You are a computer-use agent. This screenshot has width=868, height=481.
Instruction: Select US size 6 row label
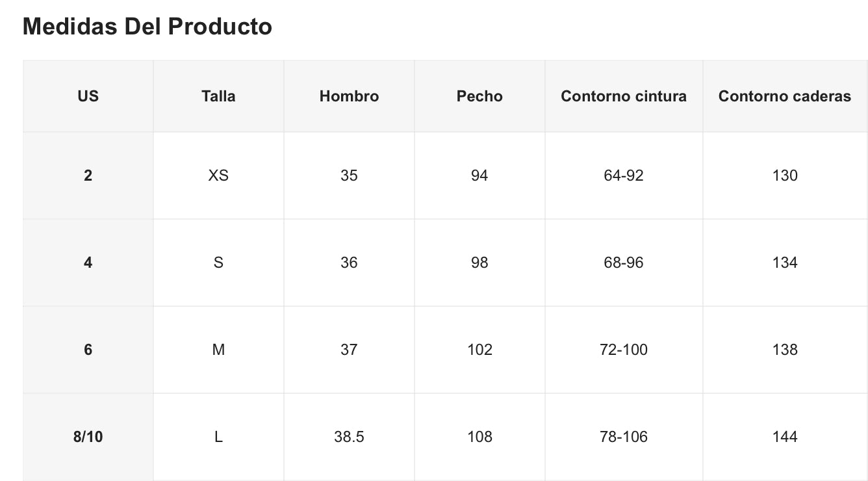click(88, 350)
